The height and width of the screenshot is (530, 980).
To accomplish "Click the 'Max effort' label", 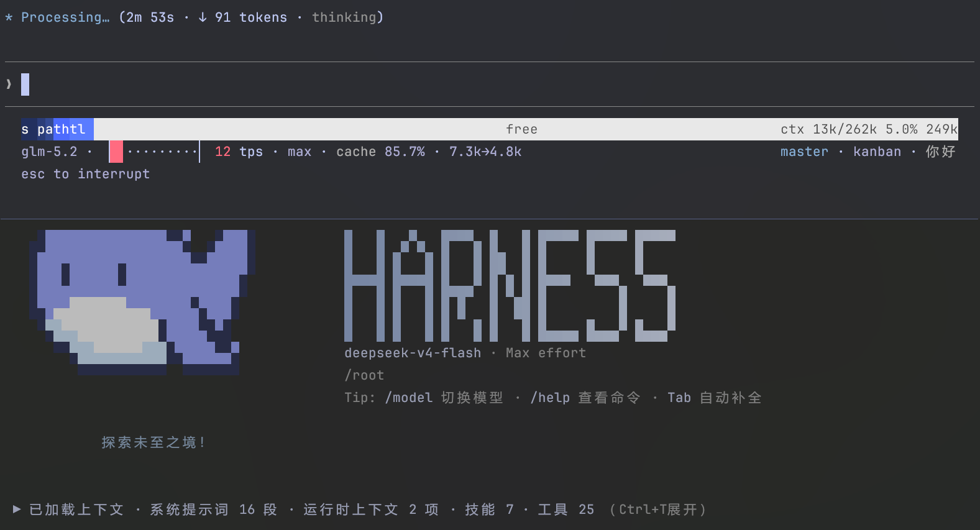I will point(546,353).
